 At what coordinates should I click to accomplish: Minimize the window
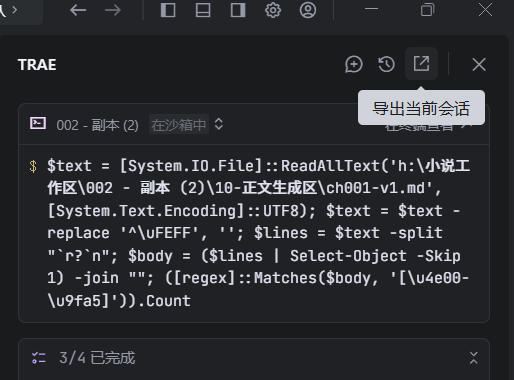tap(371, 9)
